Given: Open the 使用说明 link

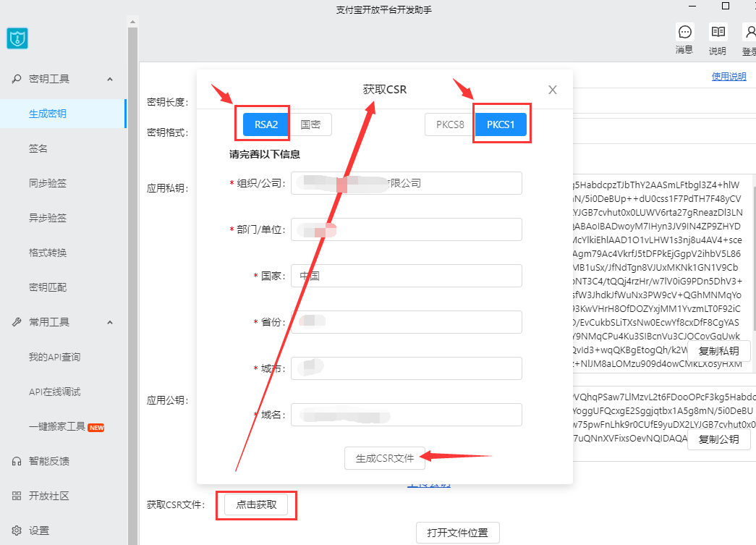Looking at the screenshot, I should [729, 76].
